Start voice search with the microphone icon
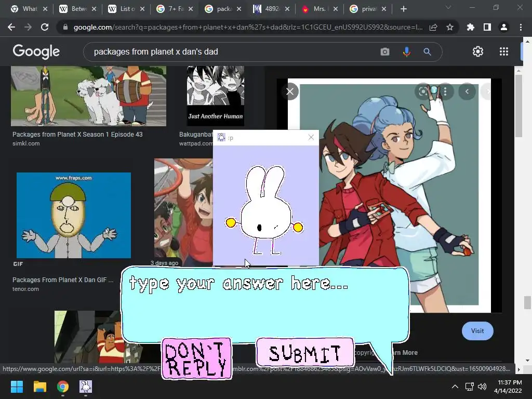532x399 pixels. click(406, 51)
